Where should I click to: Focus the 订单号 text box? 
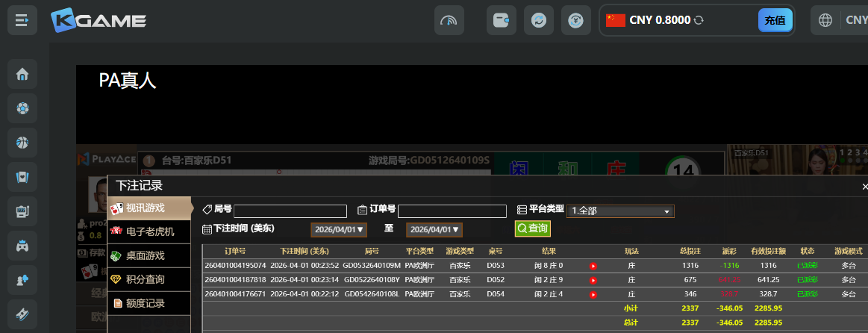[452, 211]
